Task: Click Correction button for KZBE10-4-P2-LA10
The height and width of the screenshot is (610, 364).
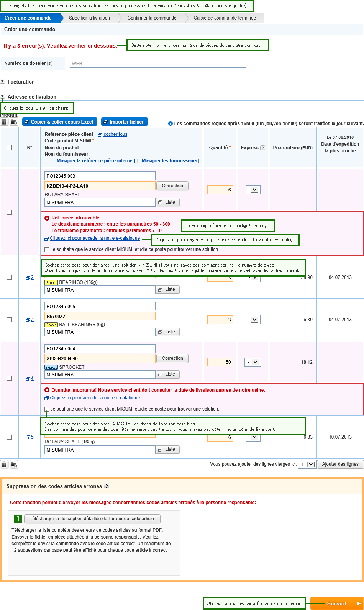Action: pyautogui.click(x=172, y=186)
